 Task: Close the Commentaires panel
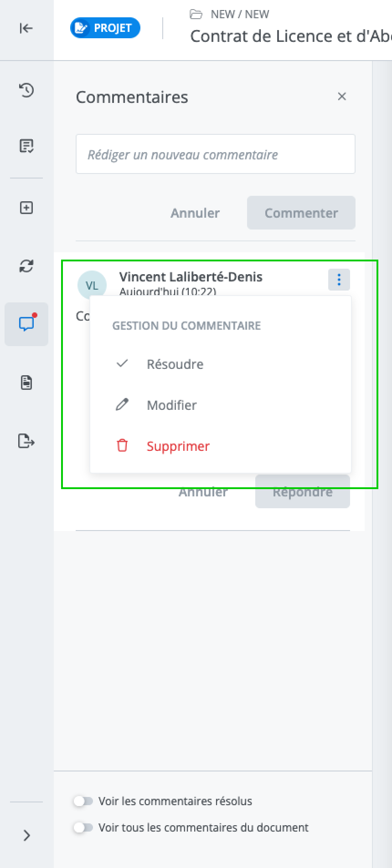tap(342, 97)
